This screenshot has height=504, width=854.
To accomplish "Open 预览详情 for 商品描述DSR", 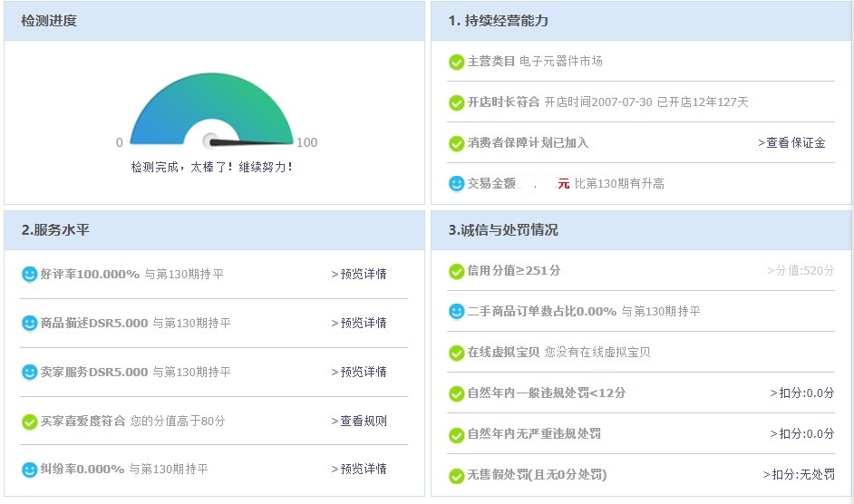I will coord(359,323).
